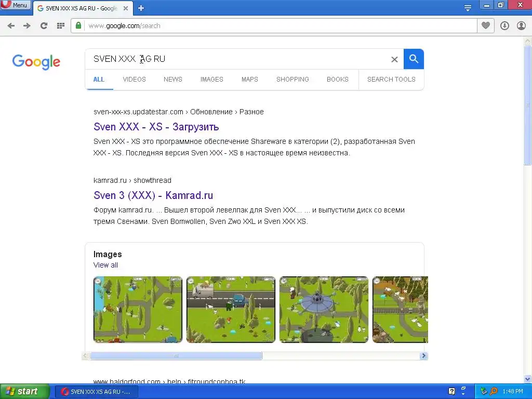This screenshot has width=532, height=399.
Task: Click the images horizontal scrollbar thumb
Action: click(176, 355)
